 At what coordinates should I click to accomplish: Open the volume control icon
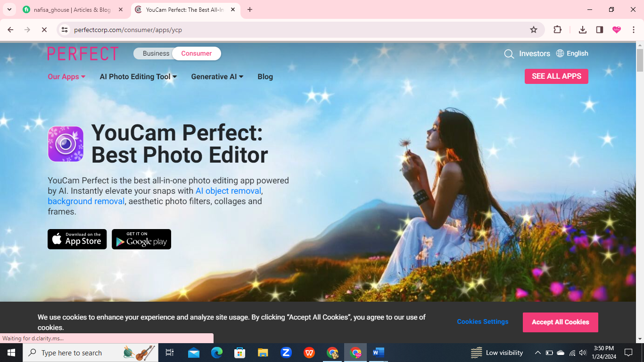pos(583,353)
